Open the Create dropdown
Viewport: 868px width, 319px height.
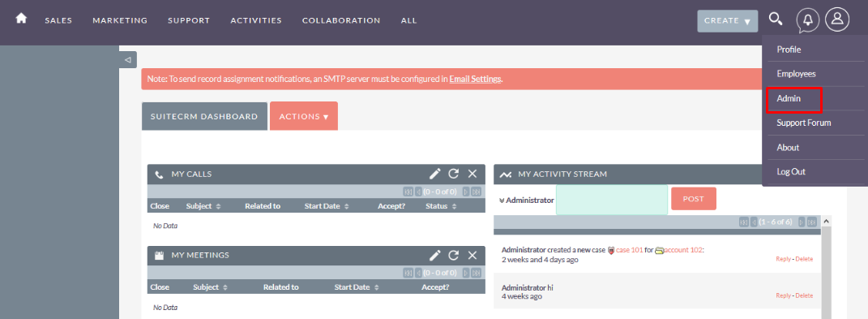click(728, 21)
